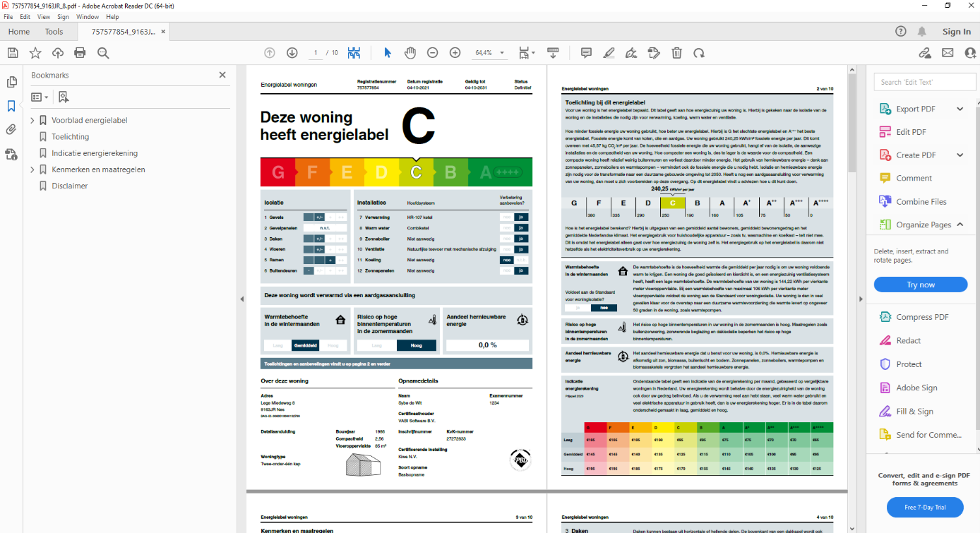Screen dimensions: 980x533
Task: Open notifications with the bell icon
Action: pyautogui.click(x=922, y=32)
